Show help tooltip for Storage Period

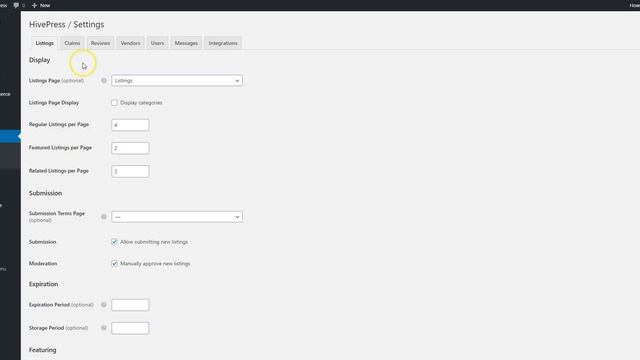click(104, 328)
